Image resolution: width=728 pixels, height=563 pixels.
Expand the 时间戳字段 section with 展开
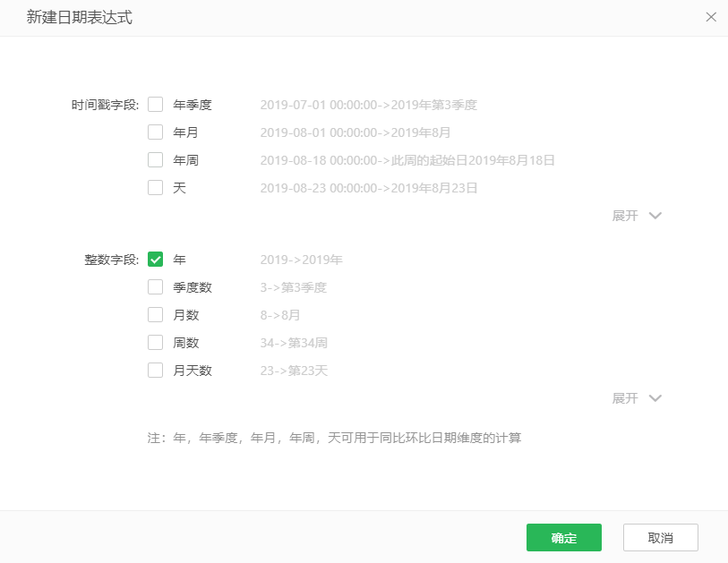click(637, 216)
